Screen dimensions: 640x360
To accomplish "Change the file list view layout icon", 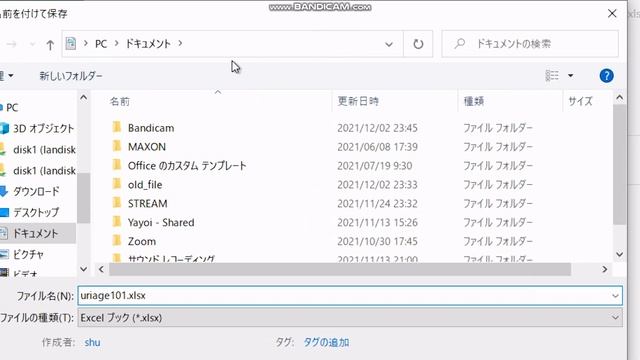I will coord(552,76).
